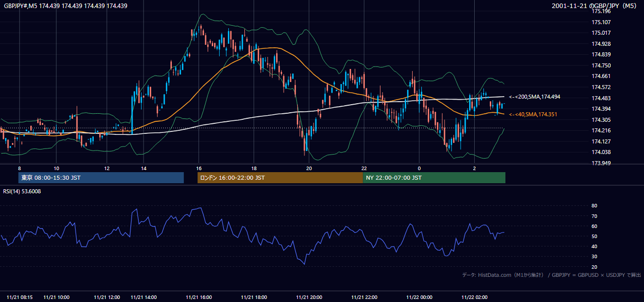
Task: Click price level 174.572 on the axis
Action: click(601, 87)
